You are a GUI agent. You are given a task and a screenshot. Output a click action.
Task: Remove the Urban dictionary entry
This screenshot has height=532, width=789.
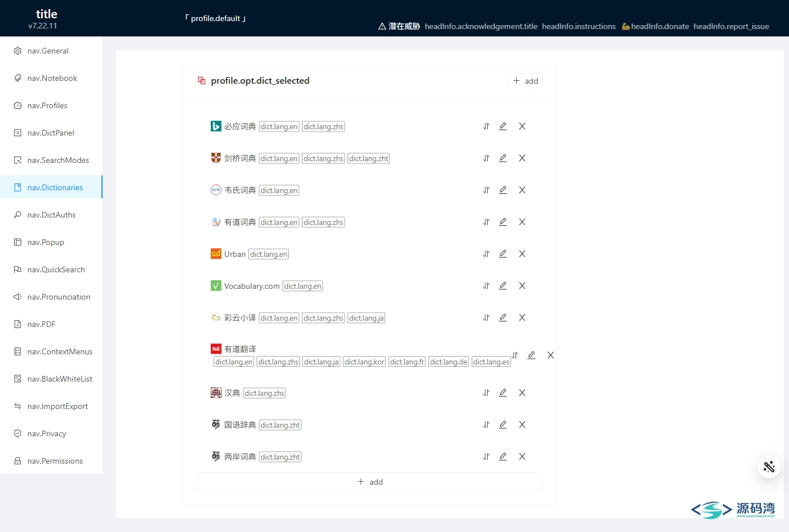point(522,254)
